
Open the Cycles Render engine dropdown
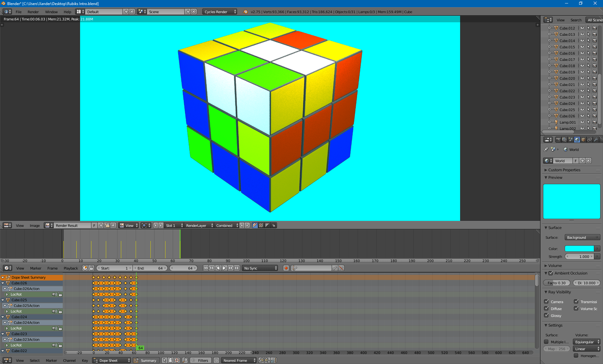click(x=220, y=12)
